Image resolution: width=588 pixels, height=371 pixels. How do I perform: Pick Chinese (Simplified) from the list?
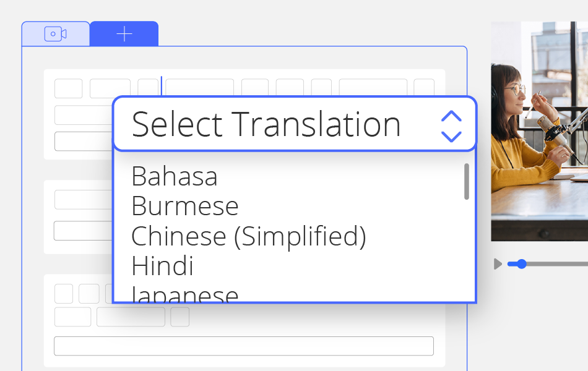248,236
